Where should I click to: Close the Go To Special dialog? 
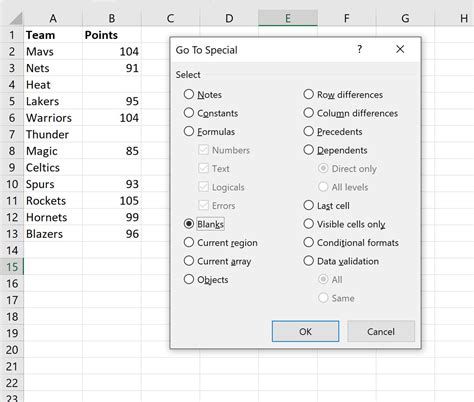click(x=400, y=49)
